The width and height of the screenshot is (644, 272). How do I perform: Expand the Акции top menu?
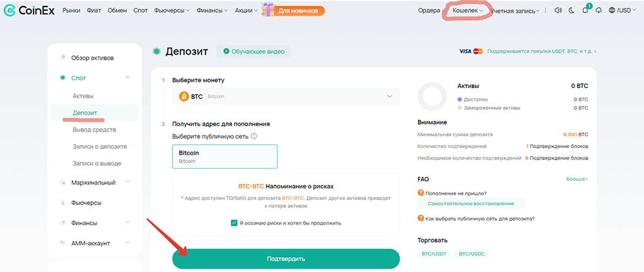(246, 11)
